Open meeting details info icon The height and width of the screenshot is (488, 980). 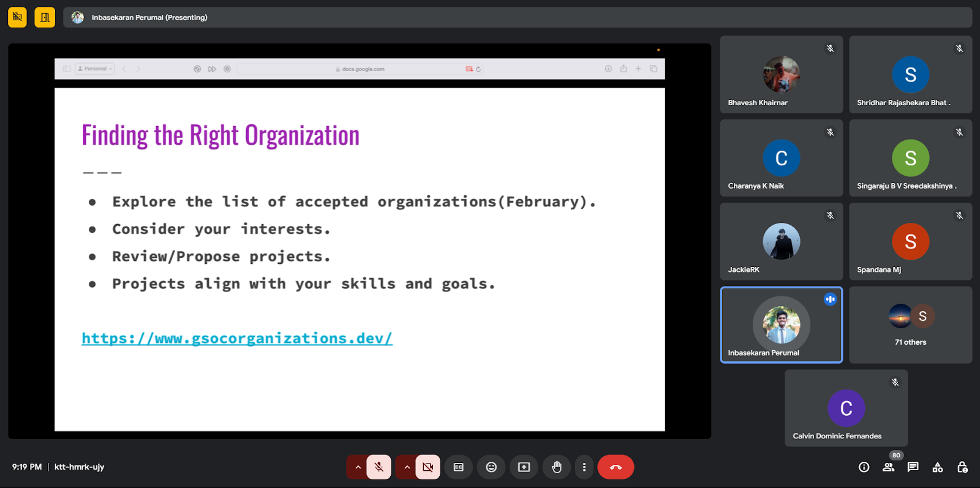coord(864,467)
